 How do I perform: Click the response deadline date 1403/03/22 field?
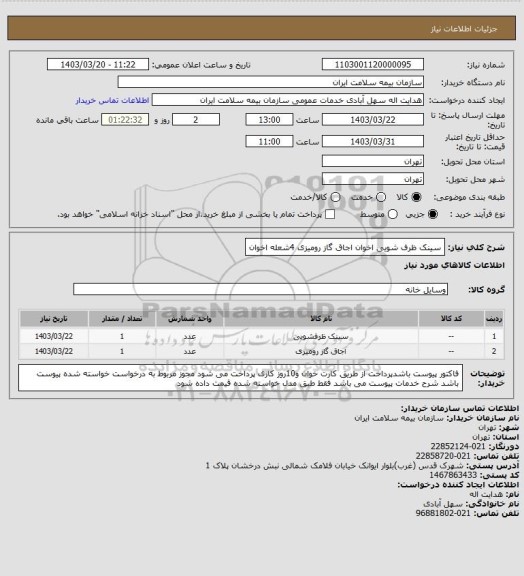373,120
